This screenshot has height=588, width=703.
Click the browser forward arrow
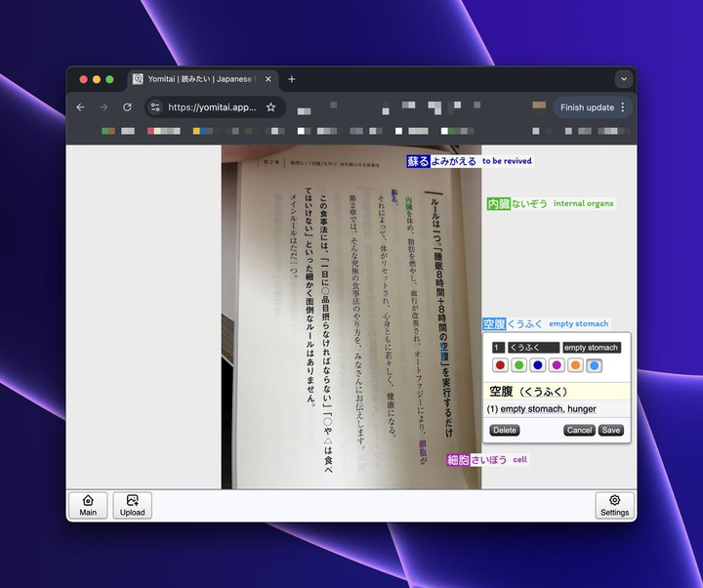coord(103,107)
